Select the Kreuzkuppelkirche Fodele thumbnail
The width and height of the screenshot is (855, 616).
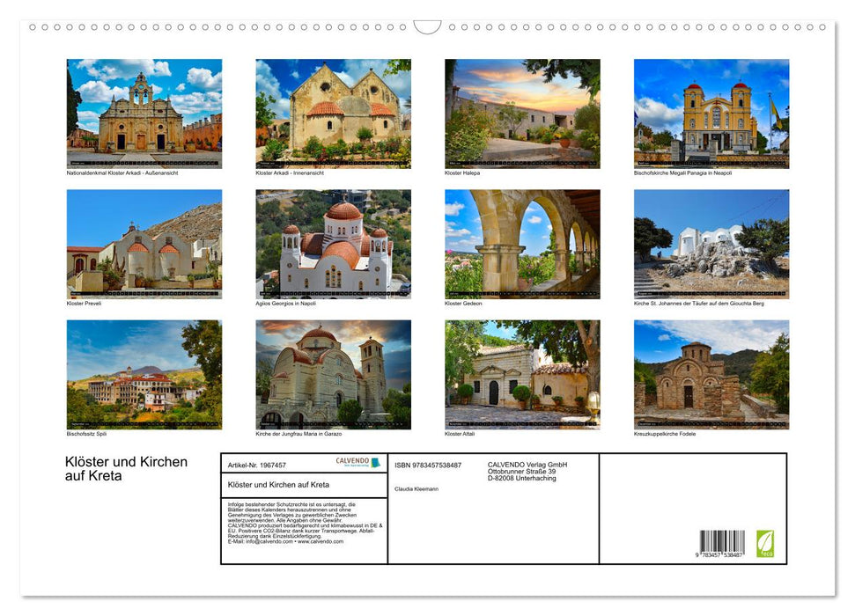point(711,377)
